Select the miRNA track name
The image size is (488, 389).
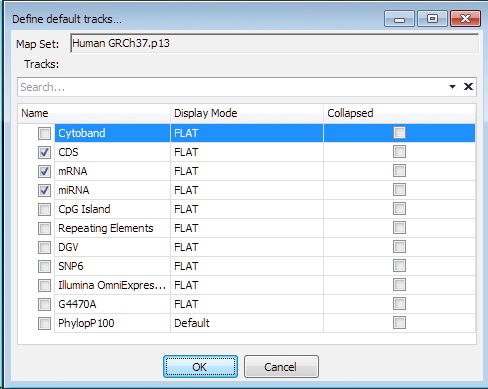pos(74,190)
